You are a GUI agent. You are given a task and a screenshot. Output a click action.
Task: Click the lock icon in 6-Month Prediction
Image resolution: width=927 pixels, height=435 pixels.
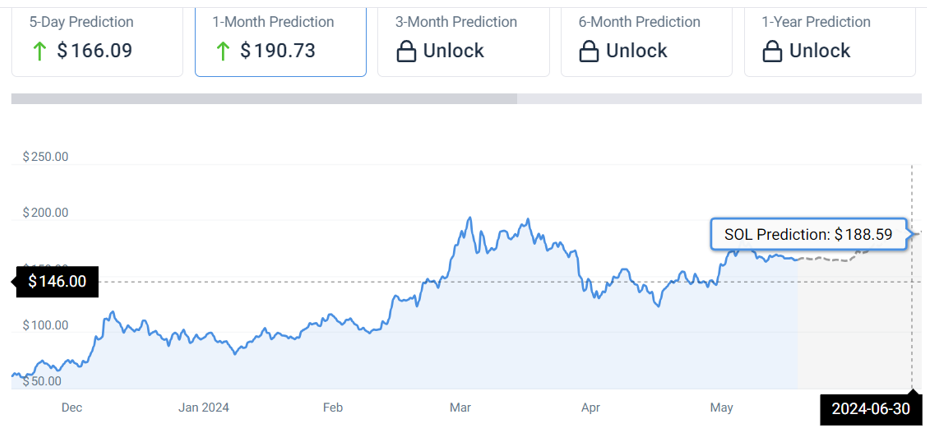(590, 51)
